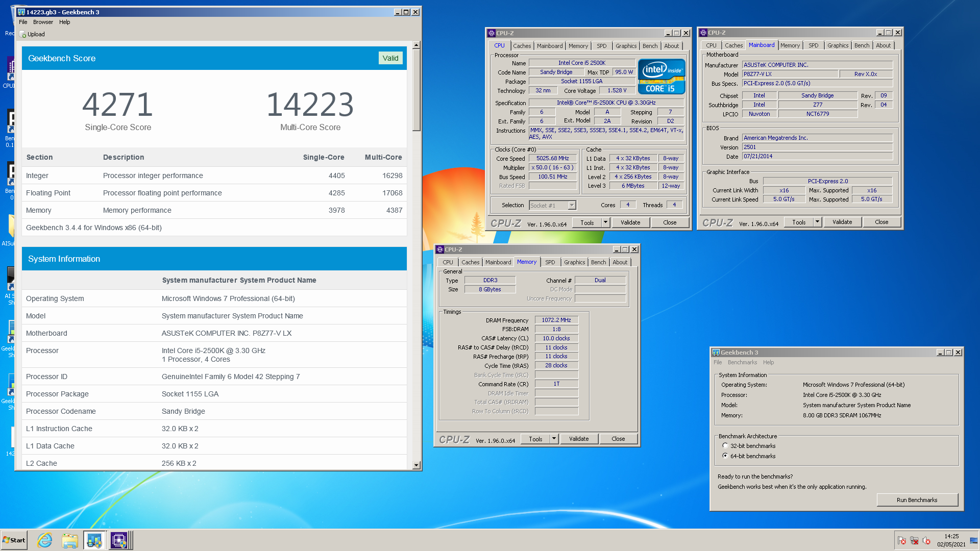
Task: Click the BIOS Version field 2501
Action: pyautogui.click(x=817, y=147)
